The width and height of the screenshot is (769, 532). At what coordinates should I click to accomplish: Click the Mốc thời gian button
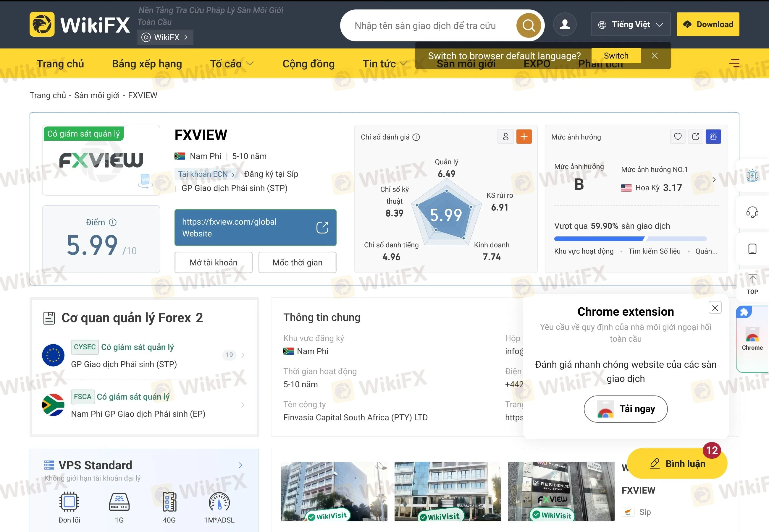298,262
